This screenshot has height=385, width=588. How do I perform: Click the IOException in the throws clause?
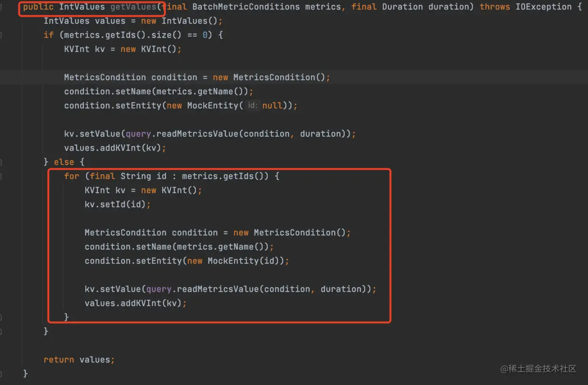543,7
